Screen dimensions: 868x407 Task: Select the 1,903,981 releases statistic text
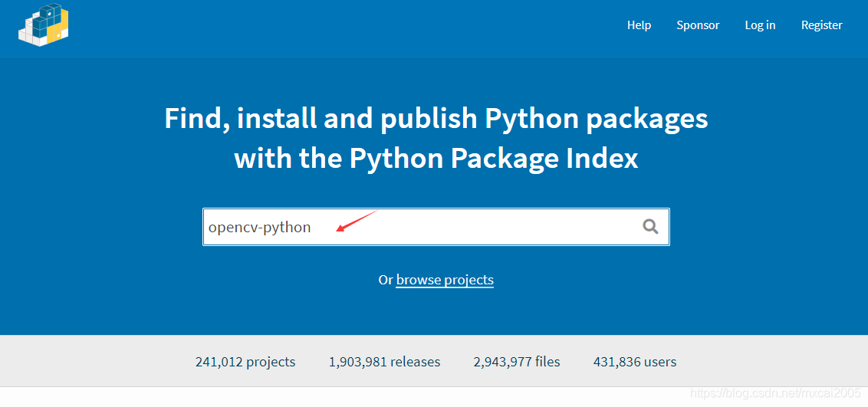[x=384, y=363]
